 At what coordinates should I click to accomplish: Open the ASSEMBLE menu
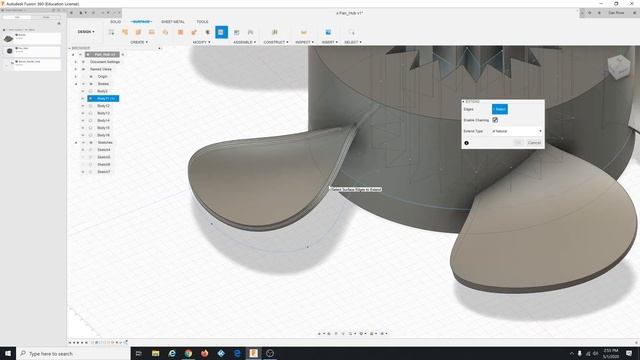coord(244,42)
